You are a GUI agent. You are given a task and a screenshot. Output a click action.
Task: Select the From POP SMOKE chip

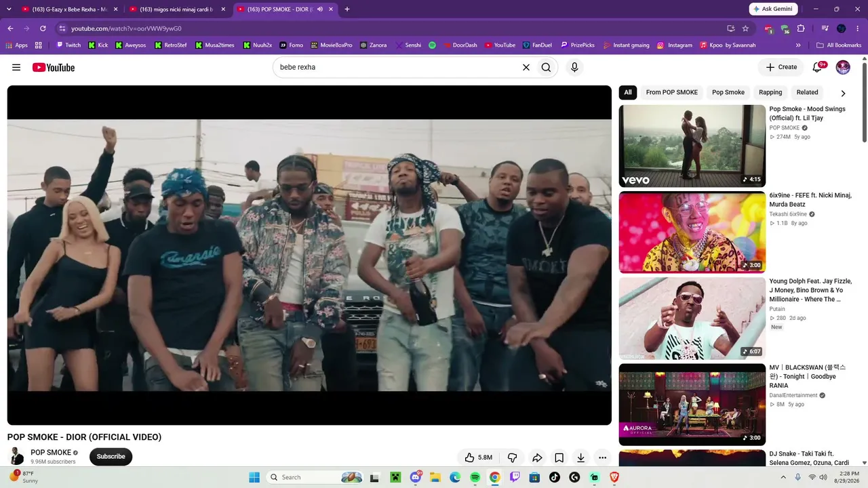pyautogui.click(x=671, y=92)
